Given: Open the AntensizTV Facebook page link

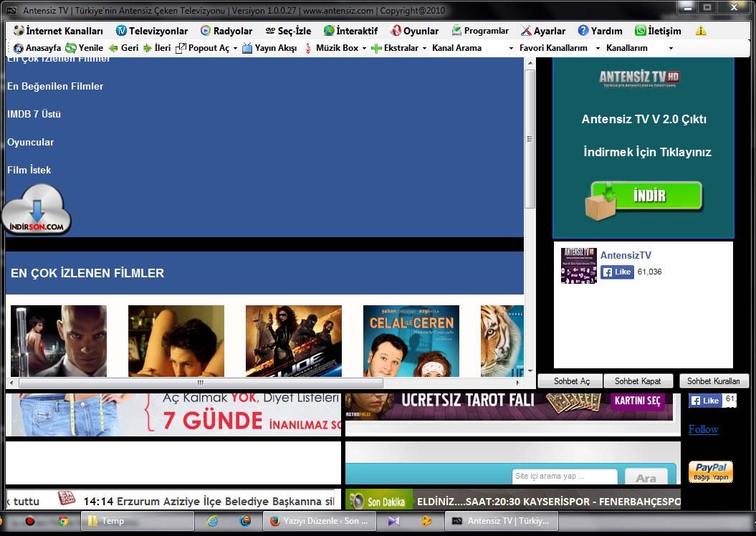Looking at the screenshot, I should point(626,256).
